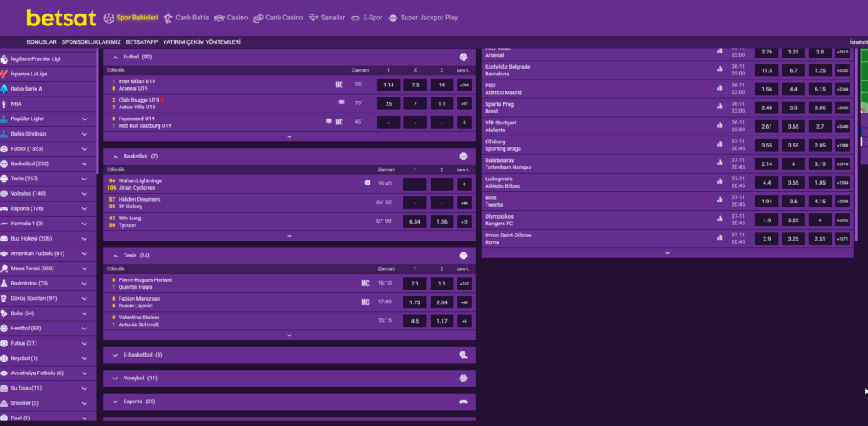Open YATIRIM ÇEKİM YÖNTEMLERİ link
Image resolution: width=868 pixels, height=426 pixels.
click(x=202, y=42)
